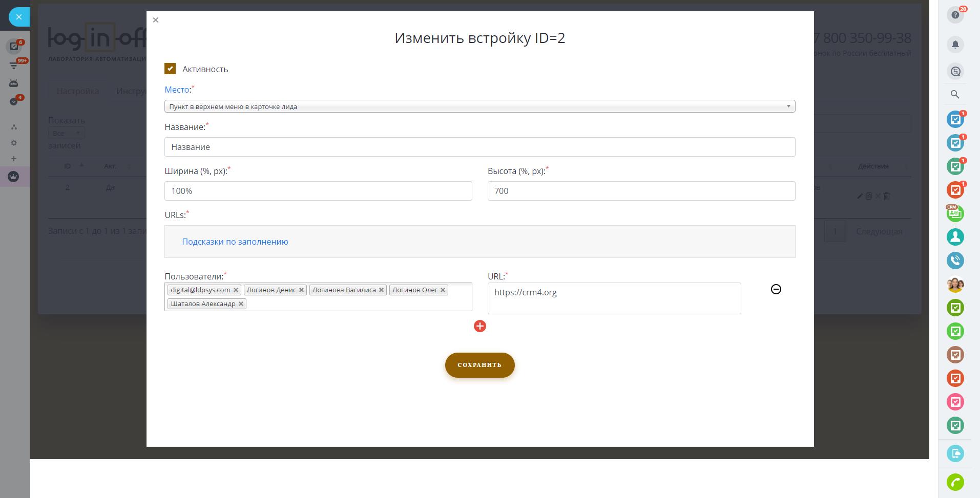Close the dialog with the X button

[x=156, y=20]
